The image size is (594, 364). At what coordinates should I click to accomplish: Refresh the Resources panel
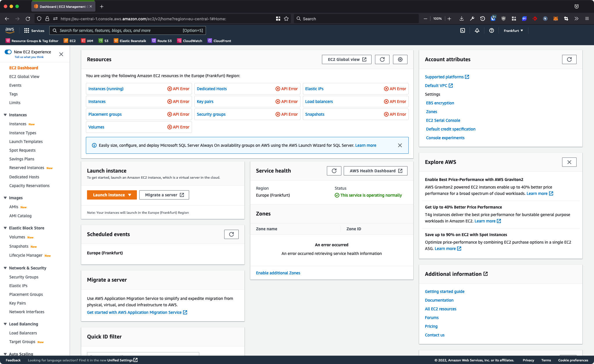pyautogui.click(x=382, y=59)
